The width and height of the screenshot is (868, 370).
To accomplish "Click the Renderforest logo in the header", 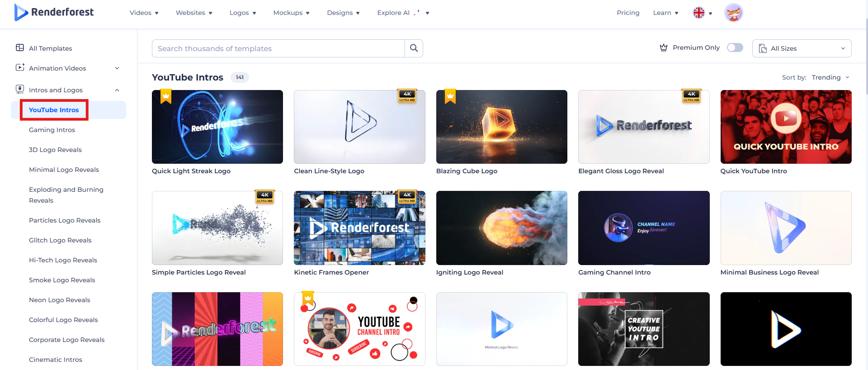I will [x=54, y=12].
